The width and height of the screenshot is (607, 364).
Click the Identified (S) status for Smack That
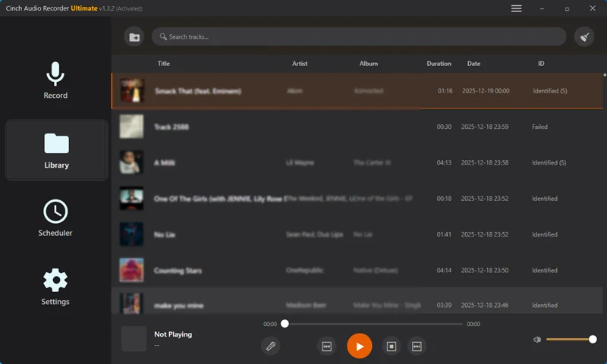(x=549, y=91)
